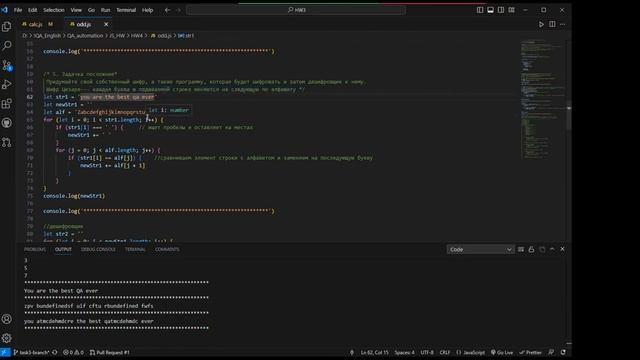Click the command center search field
The width and height of the screenshot is (640, 360).
[x=296, y=10]
